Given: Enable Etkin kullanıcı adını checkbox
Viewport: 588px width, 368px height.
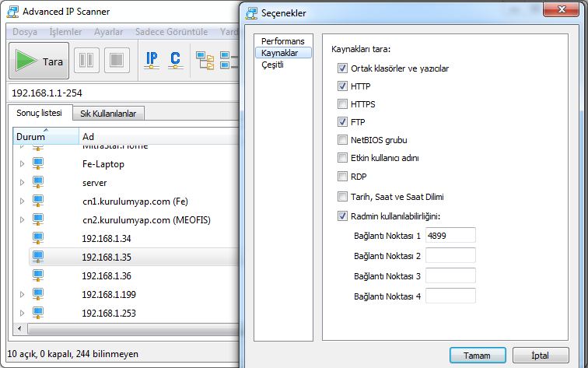Looking at the screenshot, I should pos(342,158).
